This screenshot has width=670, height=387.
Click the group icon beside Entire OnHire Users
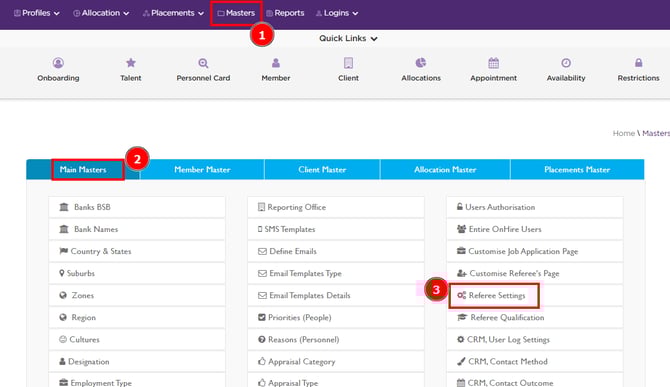pyautogui.click(x=461, y=229)
